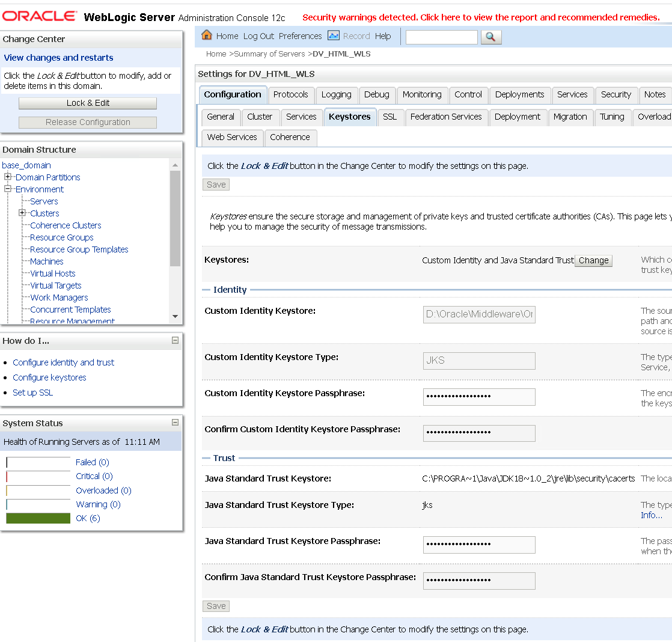
Task: Open the Preferences link
Action: click(x=300, y=37)
